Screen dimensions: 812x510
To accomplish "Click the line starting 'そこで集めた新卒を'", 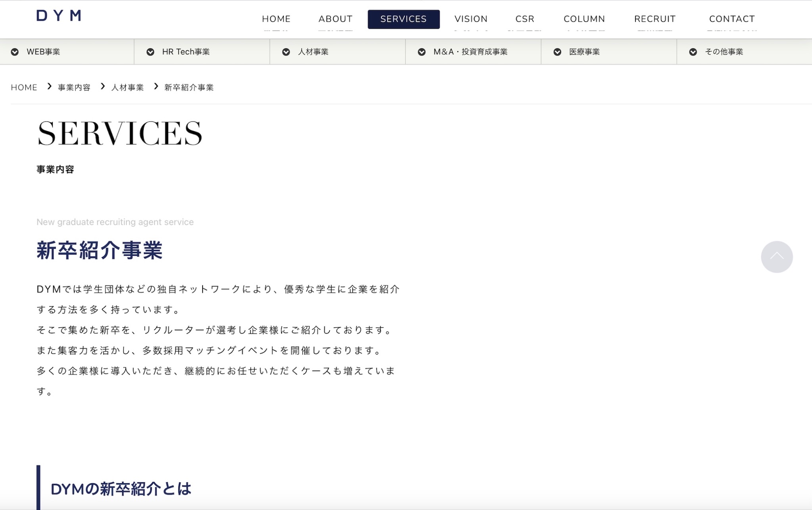I will click(214, 330).
